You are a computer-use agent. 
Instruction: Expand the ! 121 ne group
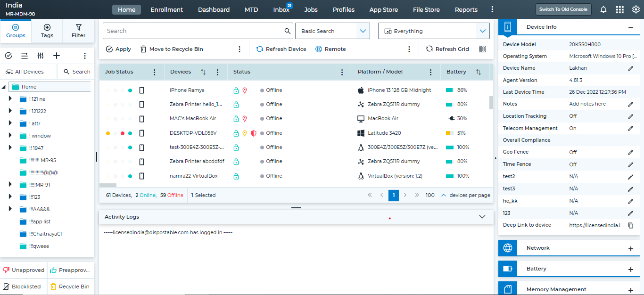pos(10,98)
